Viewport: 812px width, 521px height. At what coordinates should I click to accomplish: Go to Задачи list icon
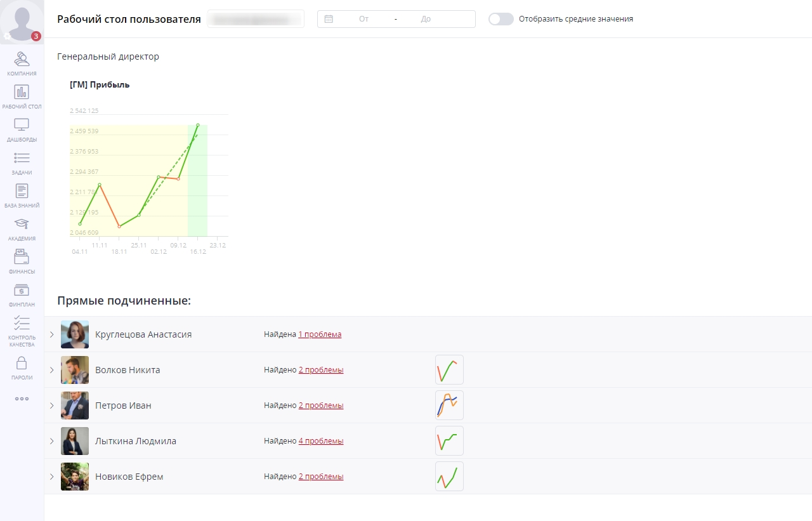[x=22, y=159]
